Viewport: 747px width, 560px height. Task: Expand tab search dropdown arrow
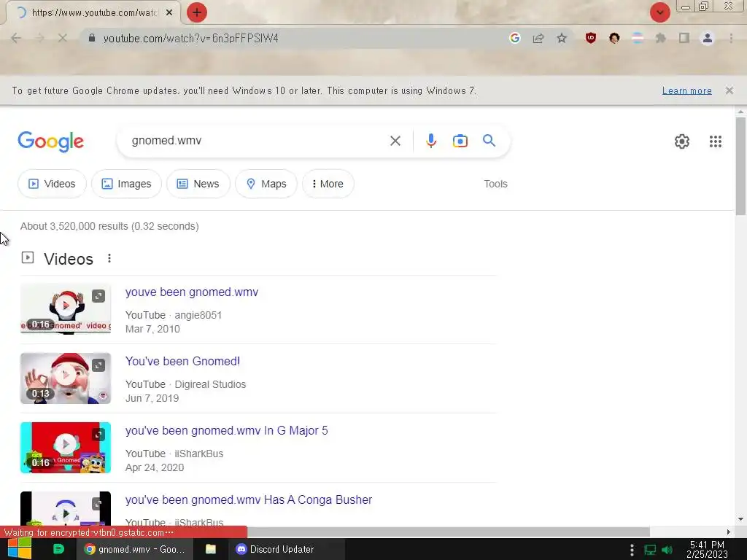[x=659, y=12]
